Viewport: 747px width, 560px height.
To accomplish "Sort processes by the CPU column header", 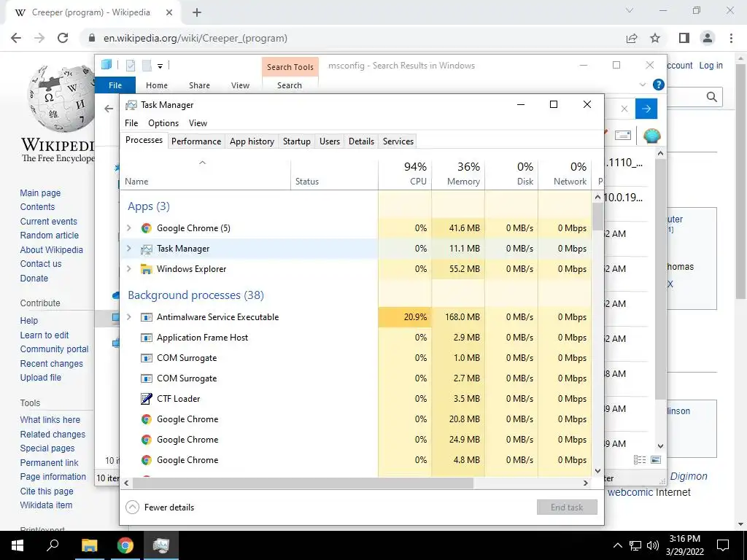I will (405, 174).
